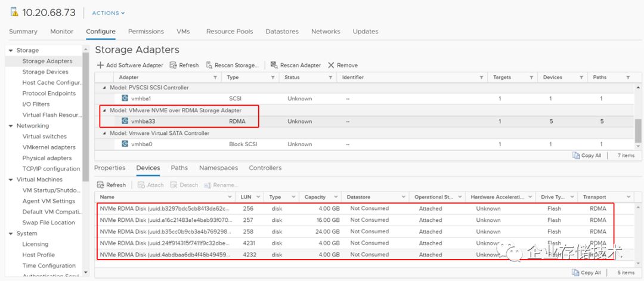
Task: Open the Namespaces tab
Action: (218, 168)
